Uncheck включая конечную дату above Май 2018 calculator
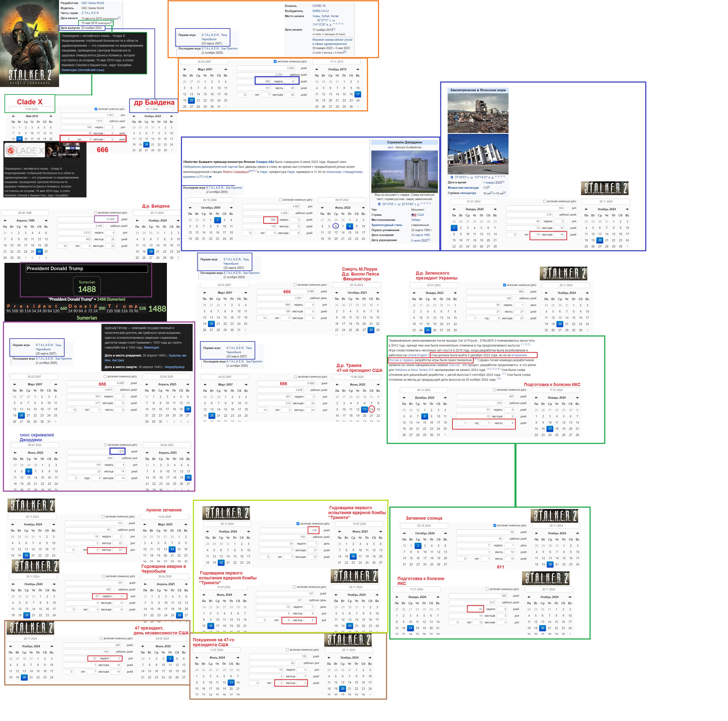The image size is (728, 721). click(x=96, y=109)
